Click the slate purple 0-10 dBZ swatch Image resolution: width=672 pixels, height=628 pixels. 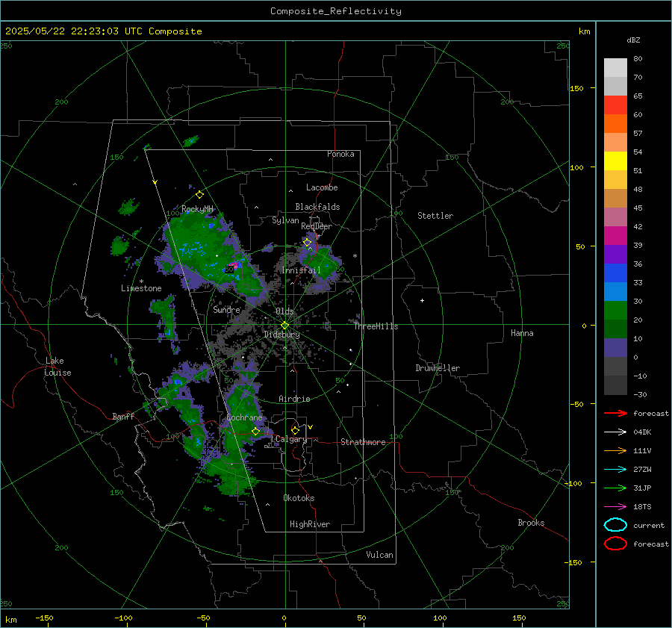click(615, 348)
